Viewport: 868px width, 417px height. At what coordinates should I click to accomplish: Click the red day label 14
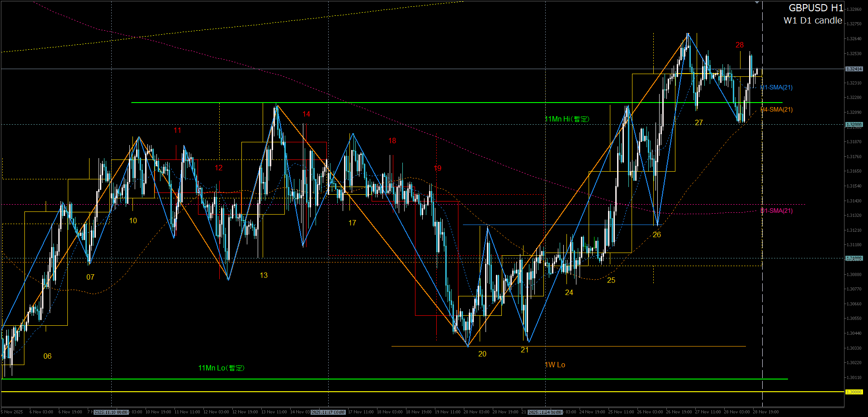click(x=307, y=114)
